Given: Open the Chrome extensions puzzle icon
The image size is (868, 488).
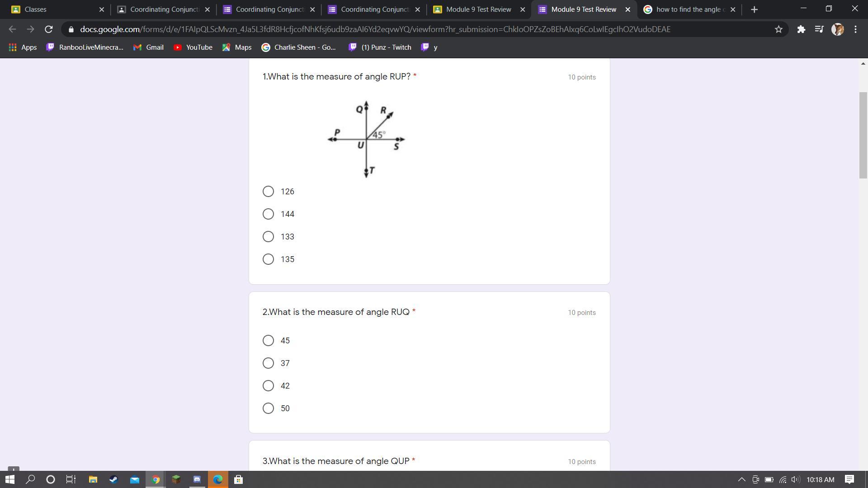Looking at the screenshot, I should click(x=801, y=29).
